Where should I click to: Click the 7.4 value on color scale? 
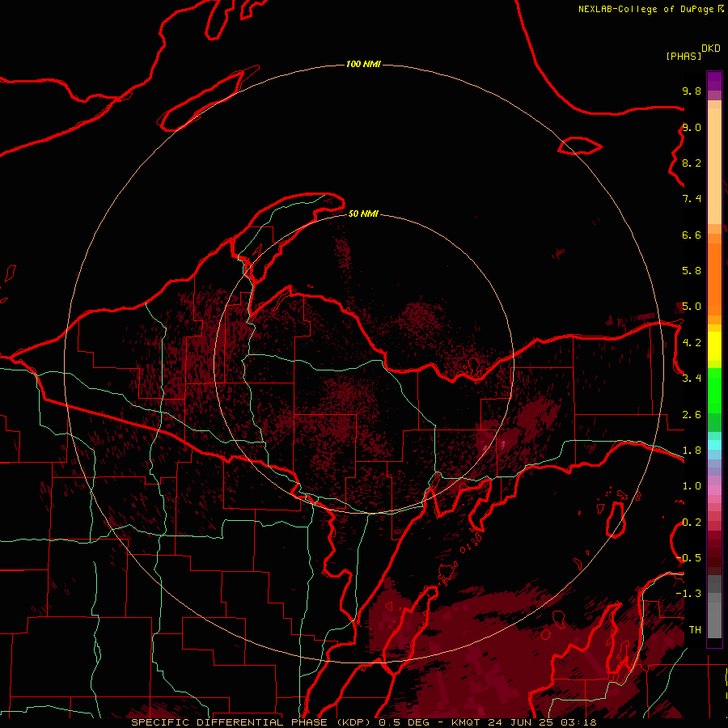[x=692, y=199]
